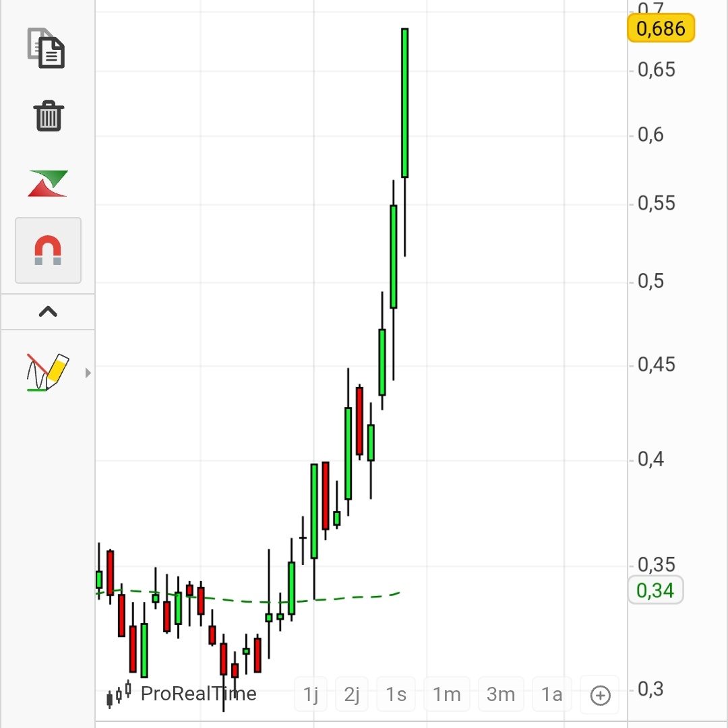
Task: Select the trash delete icon
Action: [x=47, y=116]
